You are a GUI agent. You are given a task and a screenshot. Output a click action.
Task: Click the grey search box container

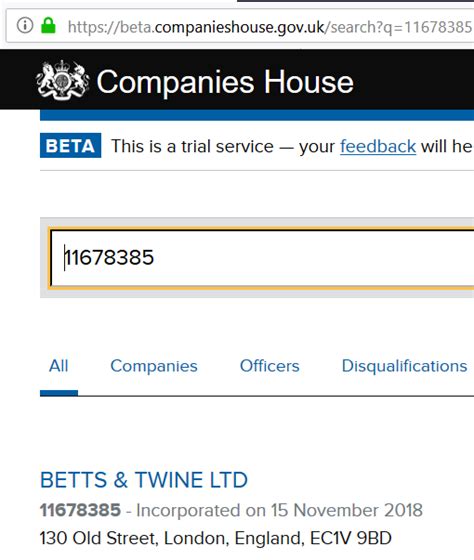click(x=257, y=257)
